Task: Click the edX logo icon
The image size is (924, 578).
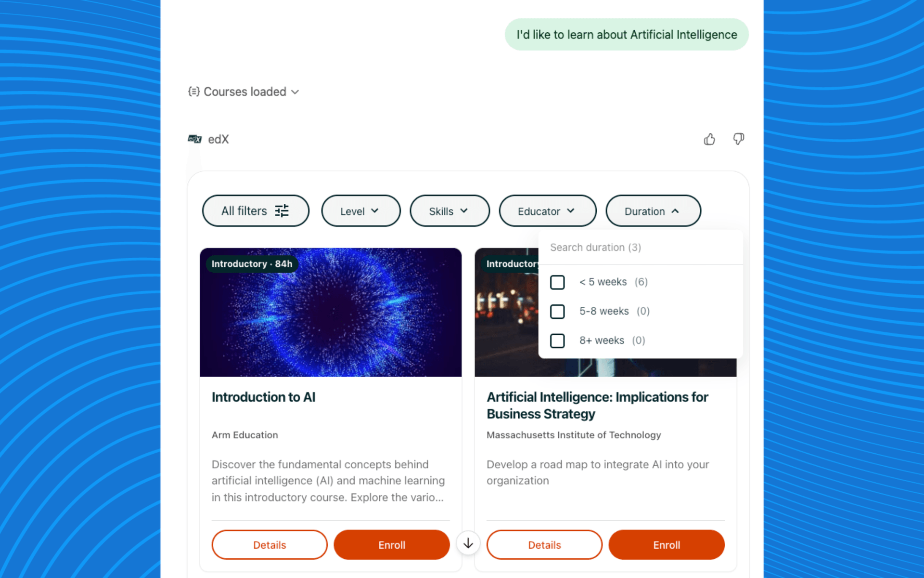Action: (x=194, y=139)
